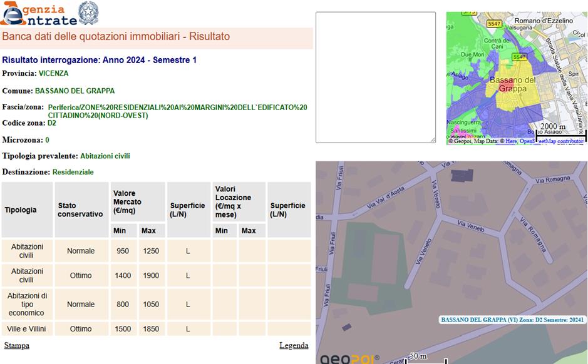Click the Stato conservativo column header
The width and height of the screenshot is (588, 364).
tap(80, 210)
